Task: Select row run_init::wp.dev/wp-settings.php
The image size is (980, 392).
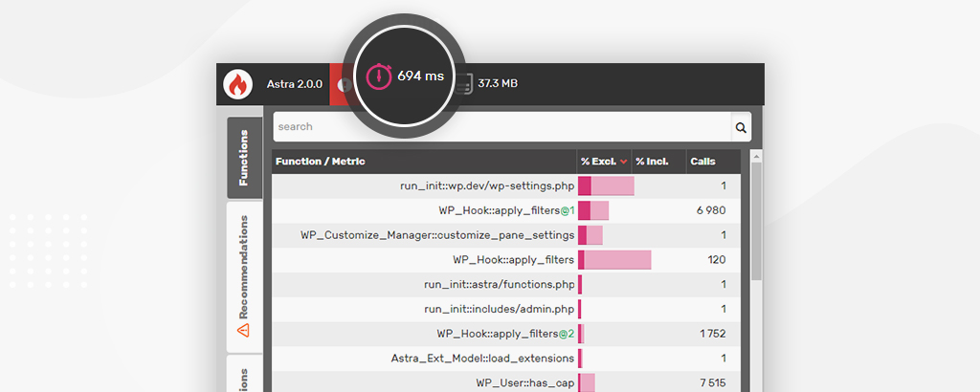Action: click(506, 186)
